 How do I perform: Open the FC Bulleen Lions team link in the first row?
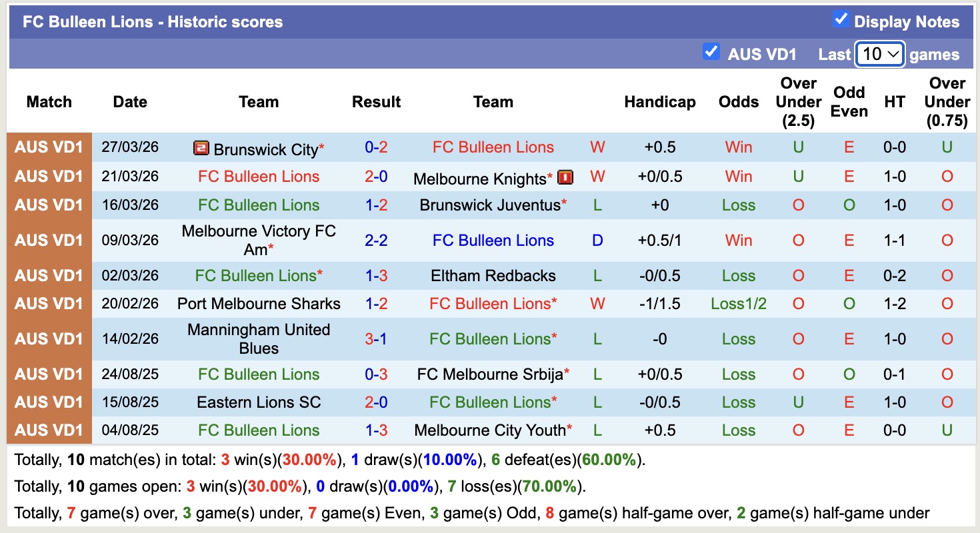coord(493,148)
